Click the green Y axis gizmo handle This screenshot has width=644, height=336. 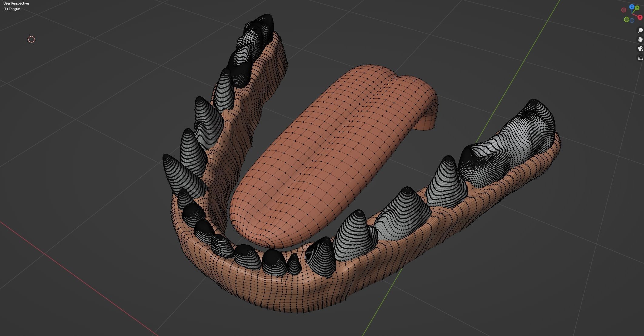click(x=637, y=8)
